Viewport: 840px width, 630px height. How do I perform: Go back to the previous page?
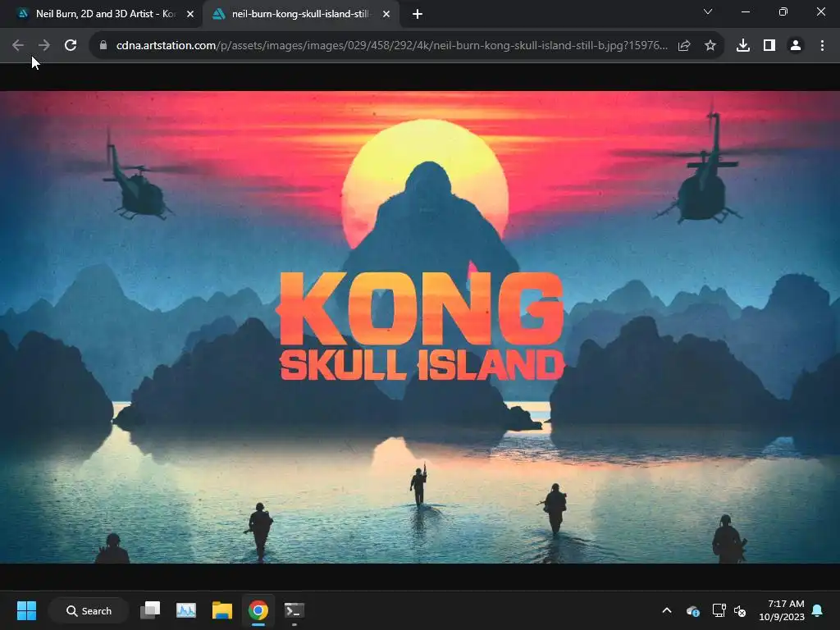click(18, 46)
